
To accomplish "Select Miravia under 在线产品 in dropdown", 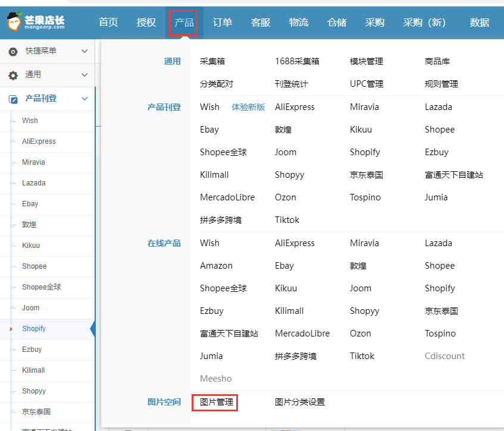I will point(364,243).
